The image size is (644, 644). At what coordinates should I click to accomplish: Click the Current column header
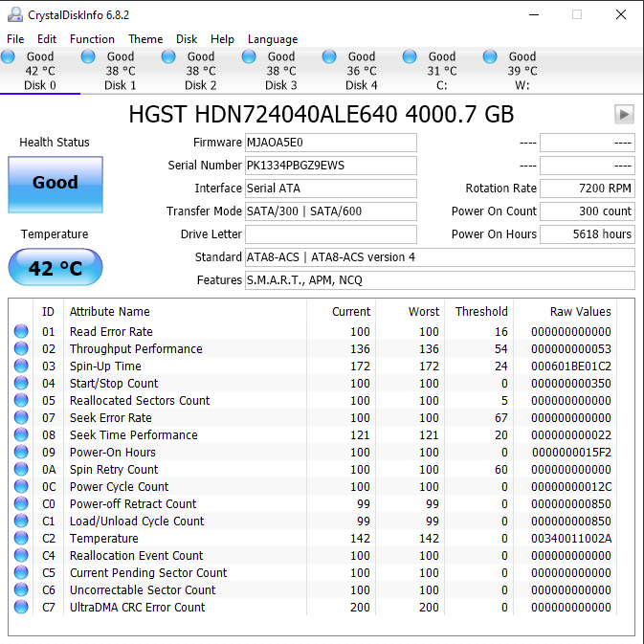tap(341, 311)
